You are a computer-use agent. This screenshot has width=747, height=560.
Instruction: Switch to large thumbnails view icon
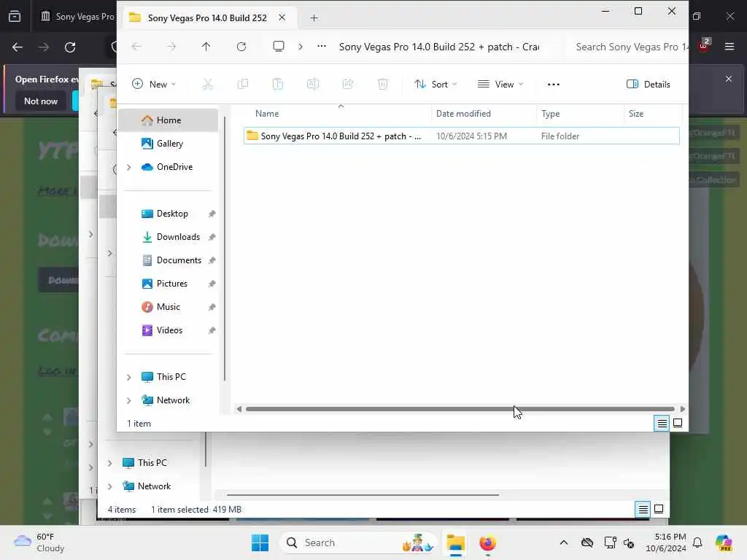point(678,423)
